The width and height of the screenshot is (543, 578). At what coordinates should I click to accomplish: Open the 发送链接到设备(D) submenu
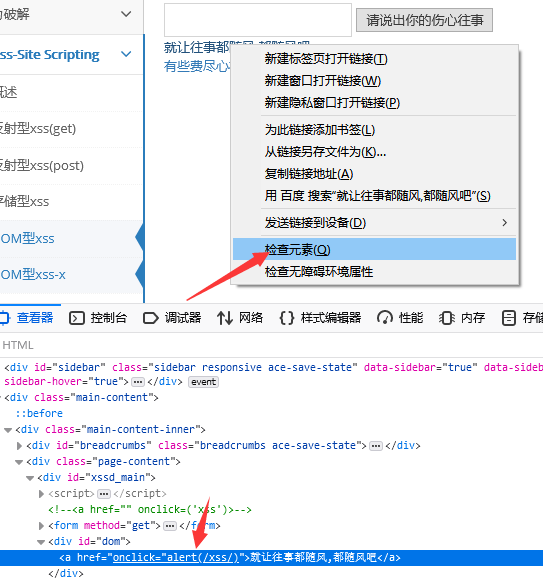pyautogui.click(x=374, y=223)
